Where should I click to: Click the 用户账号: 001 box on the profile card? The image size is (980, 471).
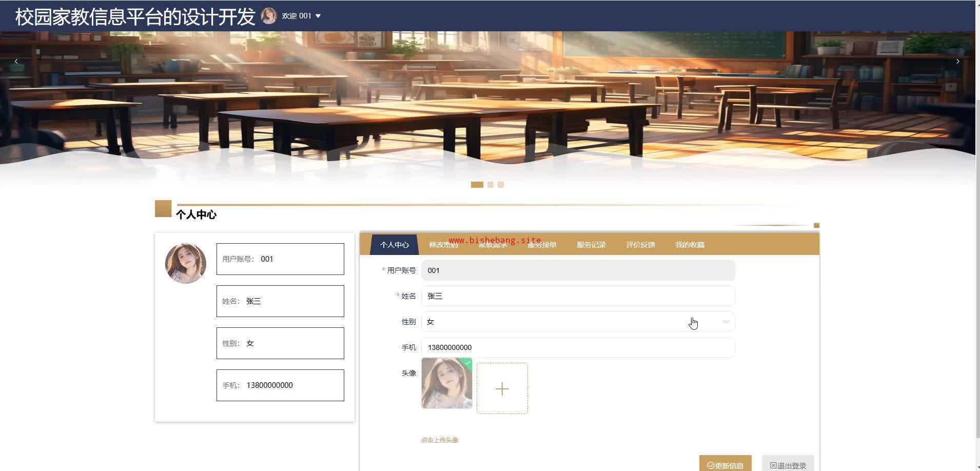[280, 259]
